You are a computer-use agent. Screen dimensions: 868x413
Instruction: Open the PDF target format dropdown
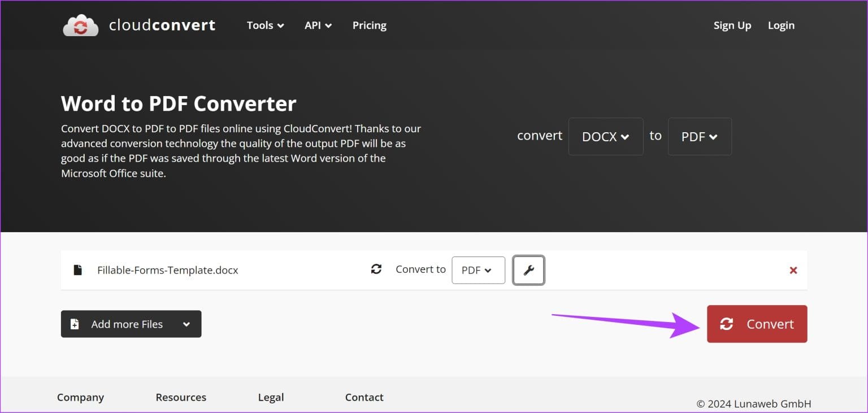[700, 136]
